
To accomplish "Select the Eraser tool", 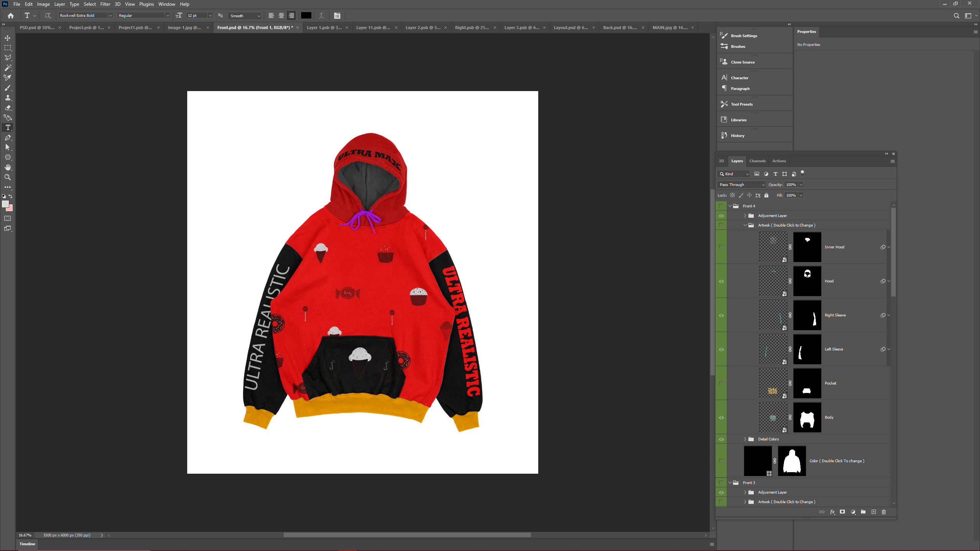I will pos(8,108).
